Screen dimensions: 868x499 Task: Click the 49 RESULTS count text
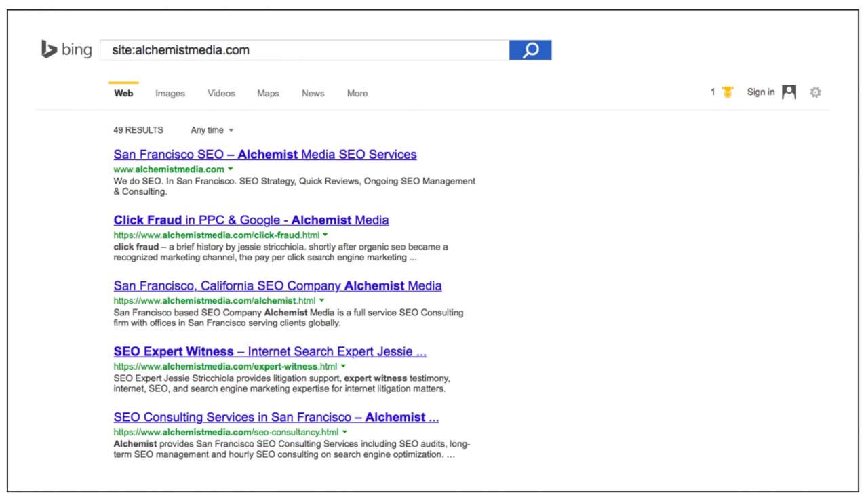tap(138, 130)
